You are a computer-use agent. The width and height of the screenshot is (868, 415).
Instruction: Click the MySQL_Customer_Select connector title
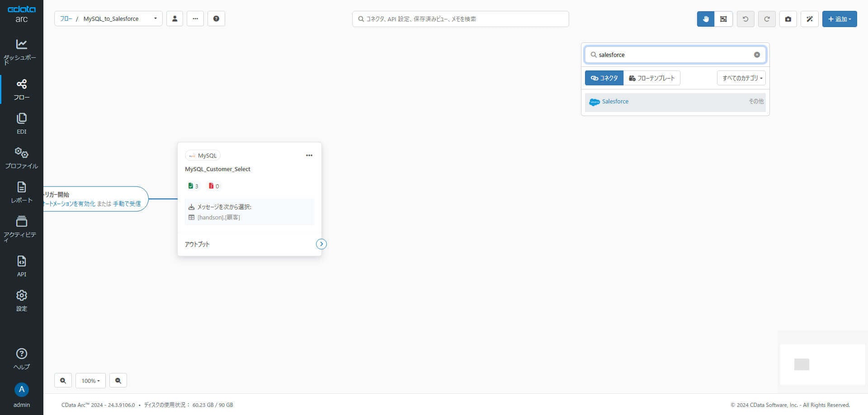pos(217,169)
